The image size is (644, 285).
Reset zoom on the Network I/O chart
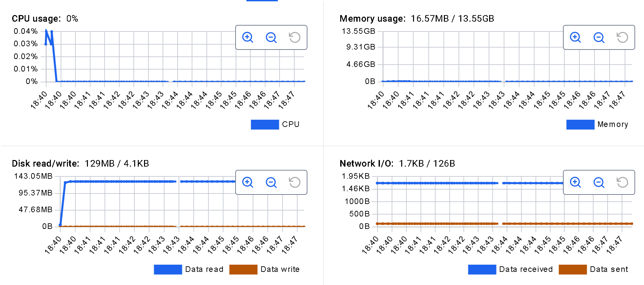coord(622,182)
